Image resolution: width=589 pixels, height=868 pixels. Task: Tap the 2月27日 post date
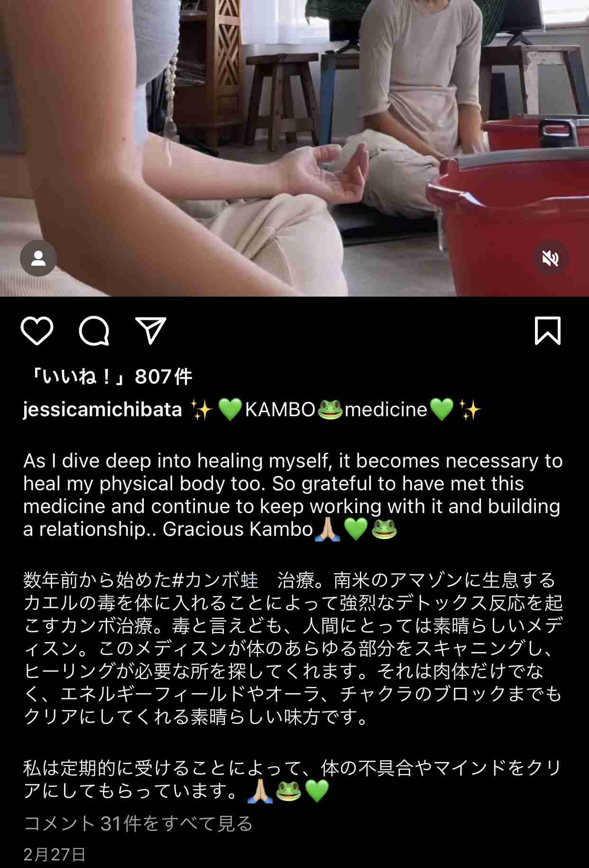55,855
